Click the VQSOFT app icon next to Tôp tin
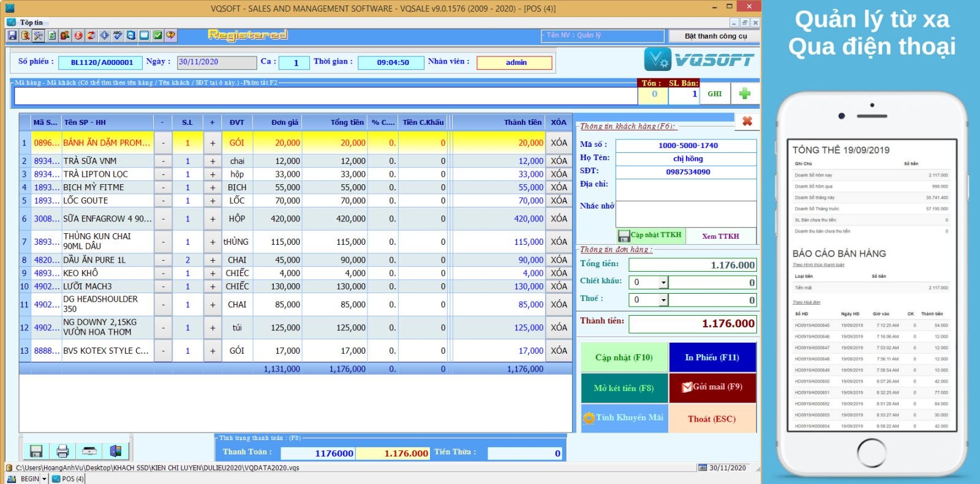The image size is (980, 484). click(x=11, y=23)
